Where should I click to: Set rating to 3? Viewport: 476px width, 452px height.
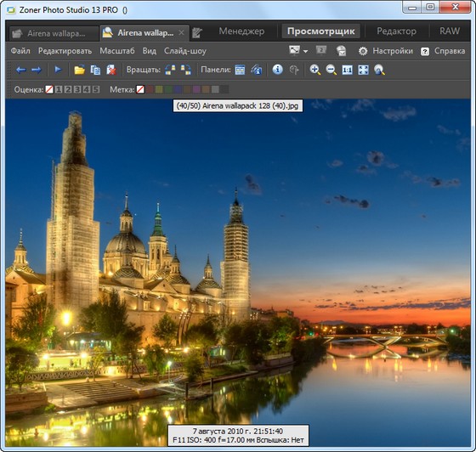(x=77, y=89)
